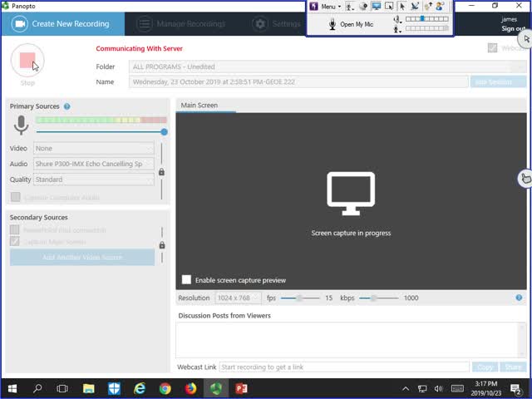The width and height of the screenshot is (532, 399).
Task: Launch Google Chrome from the taskbar
Action: (x=165, y=388)
